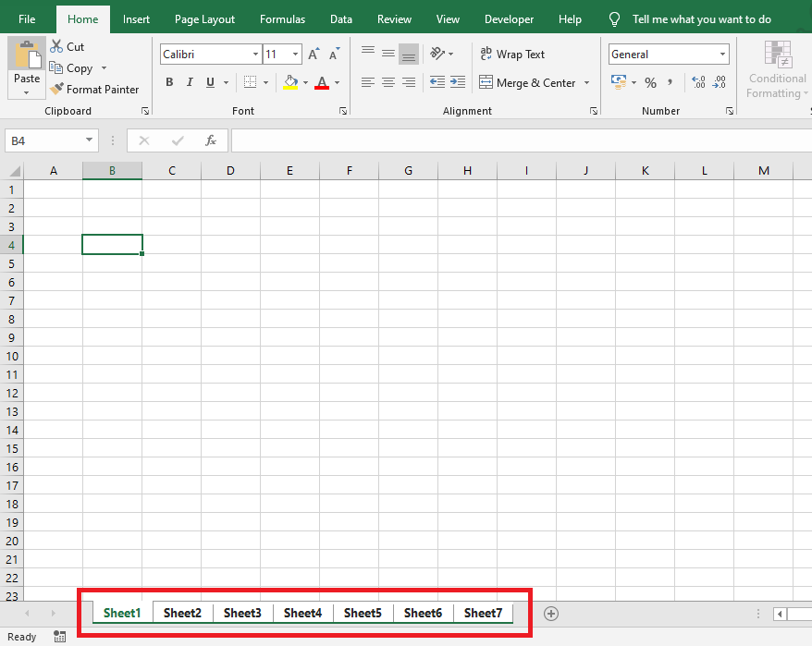Click the Increase Indent icon
The width and height of the screenshot is (812, 646).
pos(458,83)
